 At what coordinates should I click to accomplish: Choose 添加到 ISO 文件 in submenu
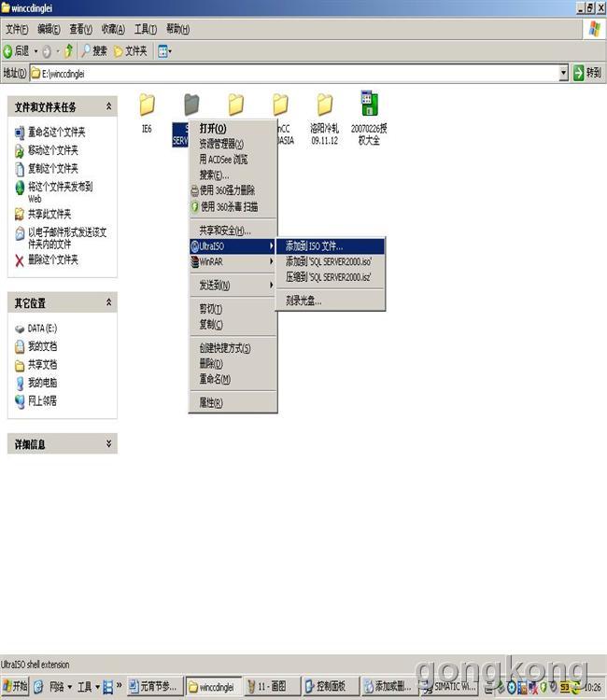(x=314, y=246)
